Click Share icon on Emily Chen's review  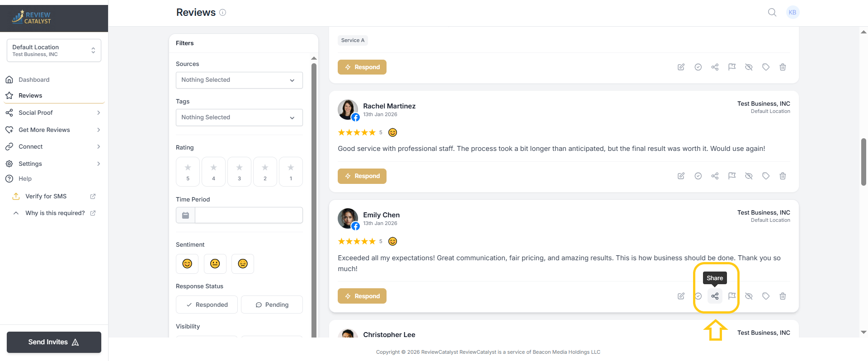click(x=715, y=296)
